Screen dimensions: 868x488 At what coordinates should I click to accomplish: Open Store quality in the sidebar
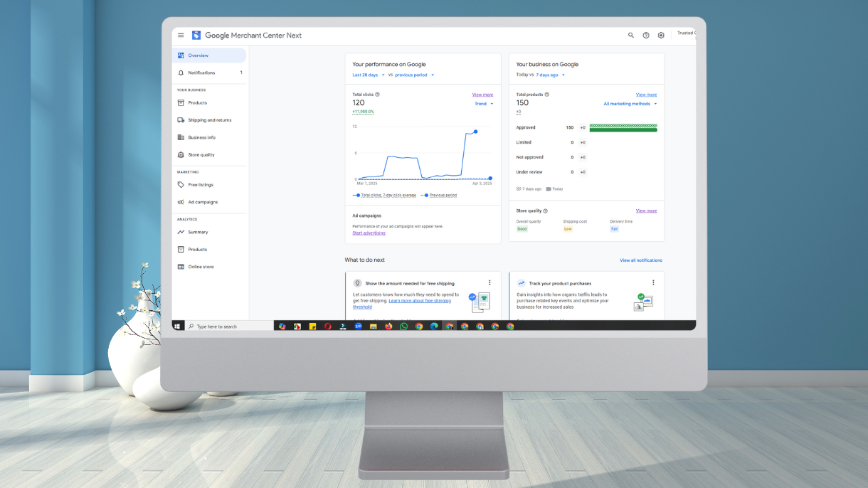(x=201, y=155)
